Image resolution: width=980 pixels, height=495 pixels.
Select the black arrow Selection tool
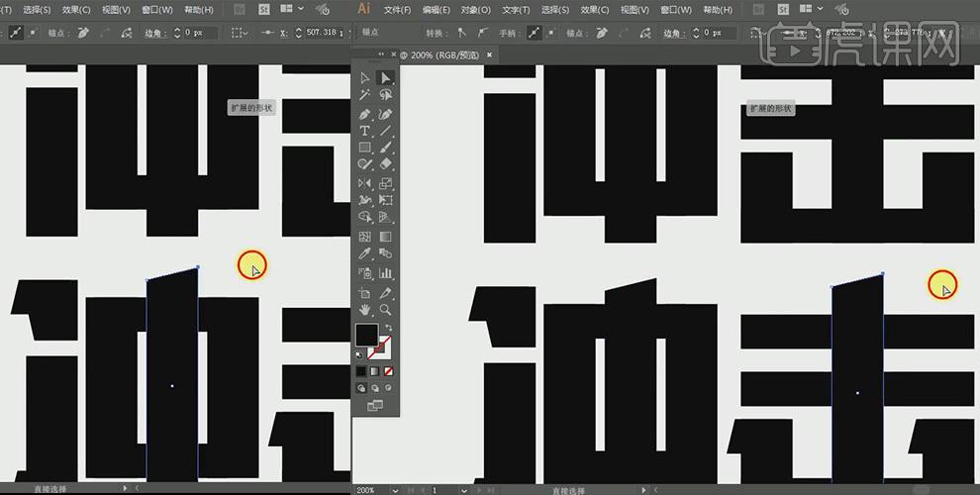[x=364, y=77]
